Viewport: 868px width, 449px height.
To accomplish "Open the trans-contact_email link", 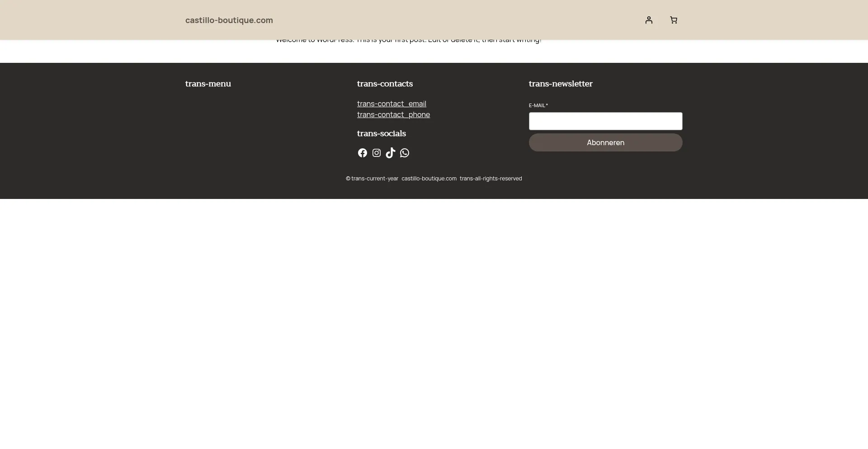I will 392,104.
